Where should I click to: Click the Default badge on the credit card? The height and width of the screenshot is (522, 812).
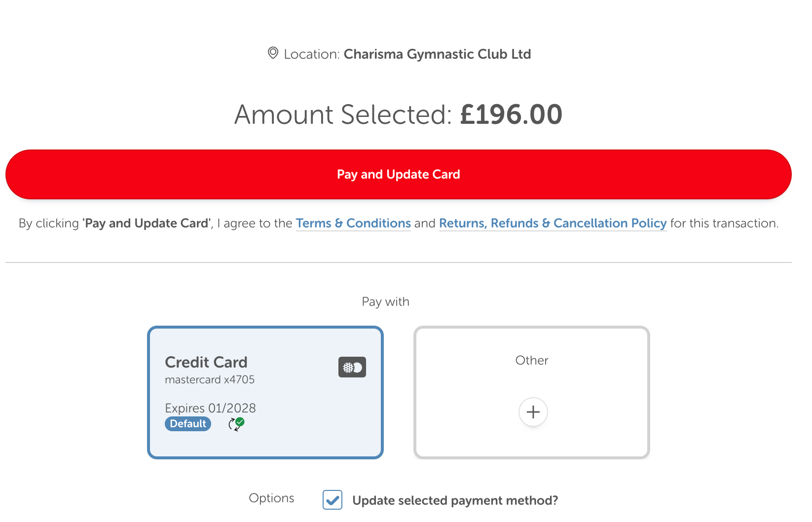[187, 423]
